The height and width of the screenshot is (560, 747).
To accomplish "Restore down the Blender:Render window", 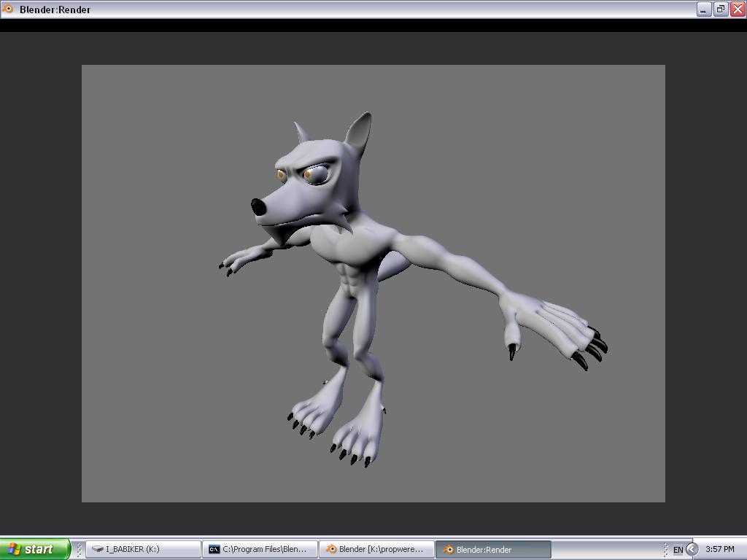I will pos(721,9).
